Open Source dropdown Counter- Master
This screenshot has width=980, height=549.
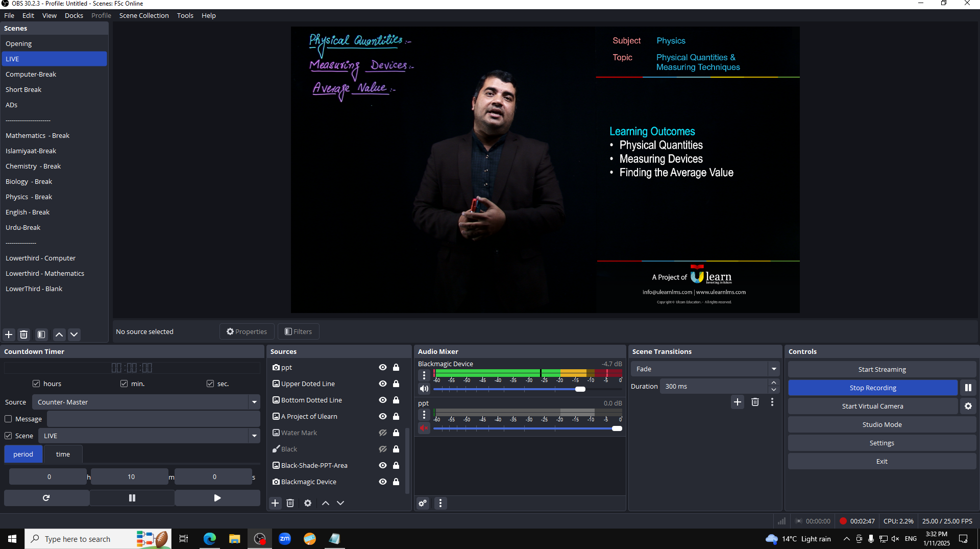pos(146,402)
